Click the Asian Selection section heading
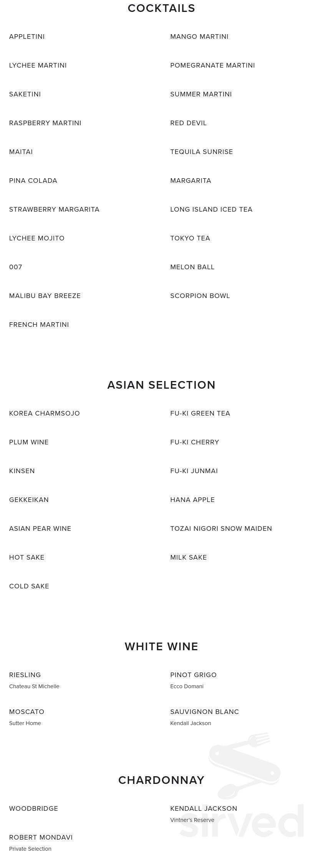 161,385
